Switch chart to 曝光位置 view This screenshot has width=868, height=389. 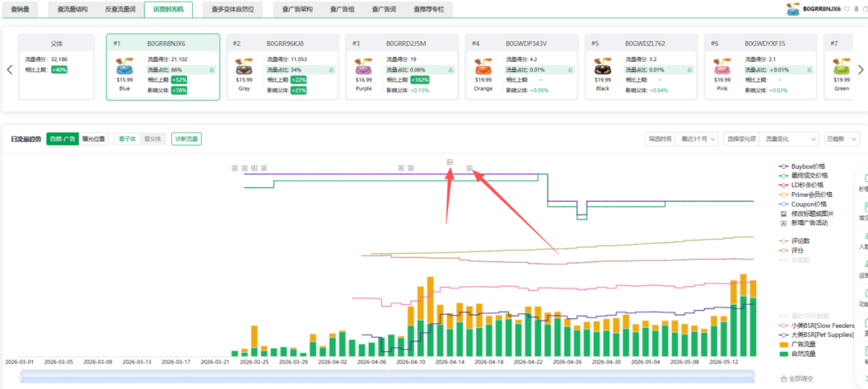point(93,139)
